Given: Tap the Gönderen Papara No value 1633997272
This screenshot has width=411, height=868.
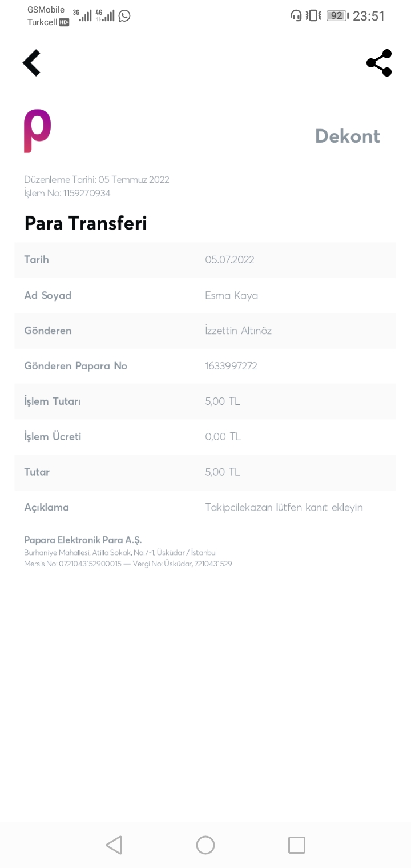Looking at the screenshot, I should (x=231, y=366).
